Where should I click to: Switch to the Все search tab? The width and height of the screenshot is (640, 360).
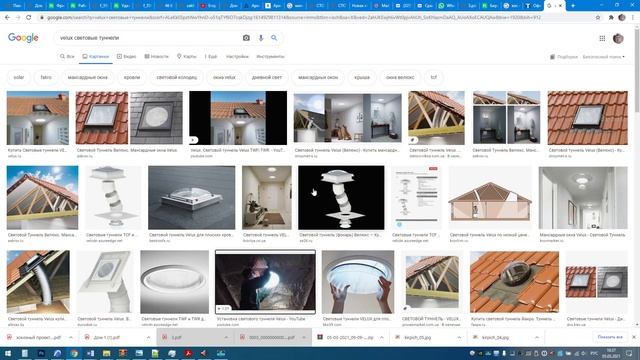67,56
